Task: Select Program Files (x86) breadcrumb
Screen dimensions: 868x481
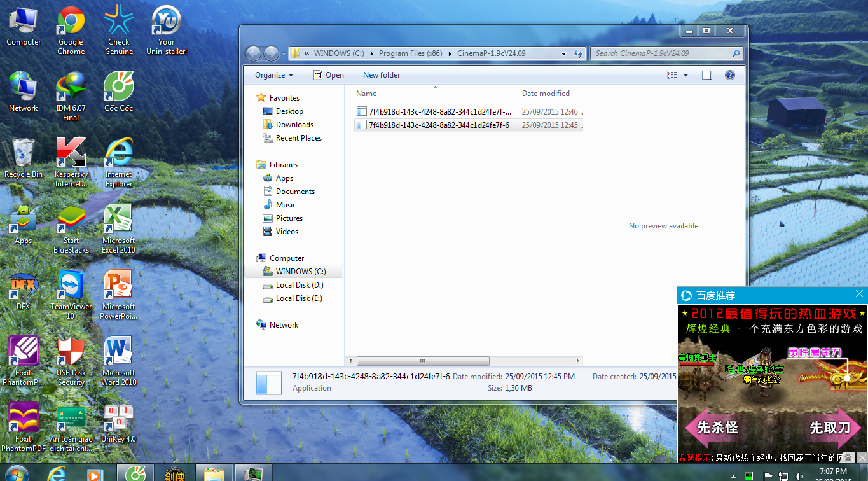Action: tap(410, 53)
